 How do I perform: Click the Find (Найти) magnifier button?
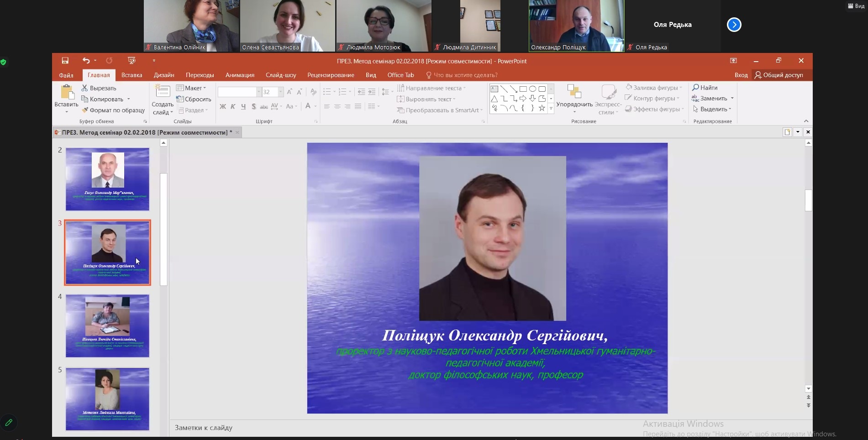pyautogui.click(x=705, y=88)
